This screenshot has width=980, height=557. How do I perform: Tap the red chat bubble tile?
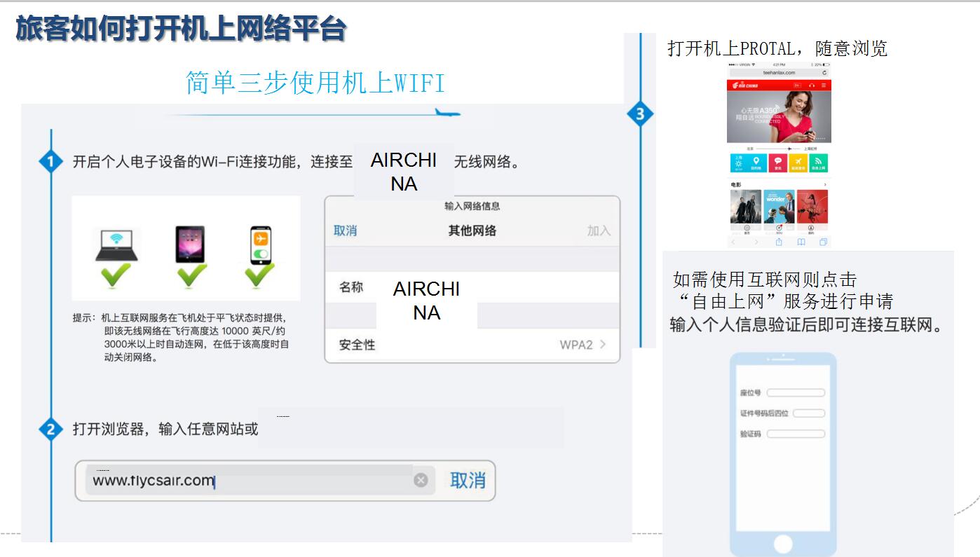[x=778, y=163]
